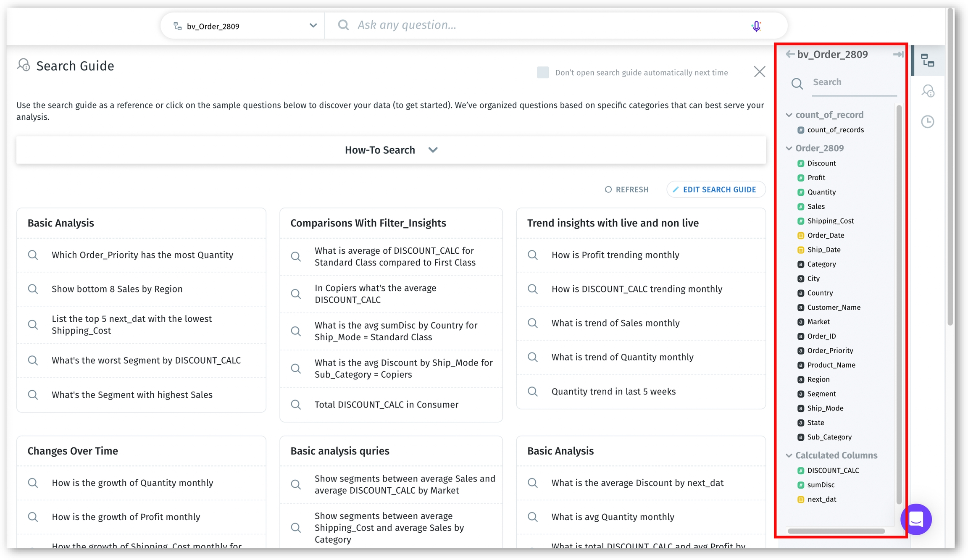
Task: Open the data model sidebar icon
Action: point(928,60)
